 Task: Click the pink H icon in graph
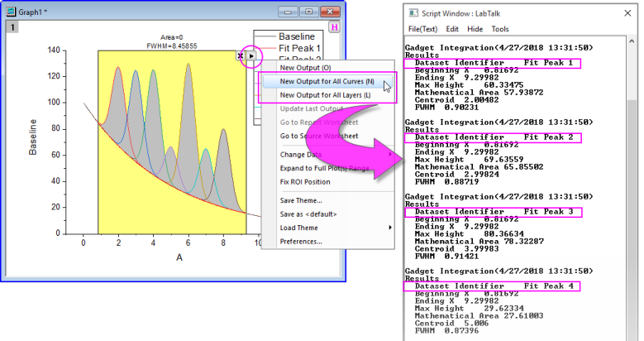pos(335,27)
